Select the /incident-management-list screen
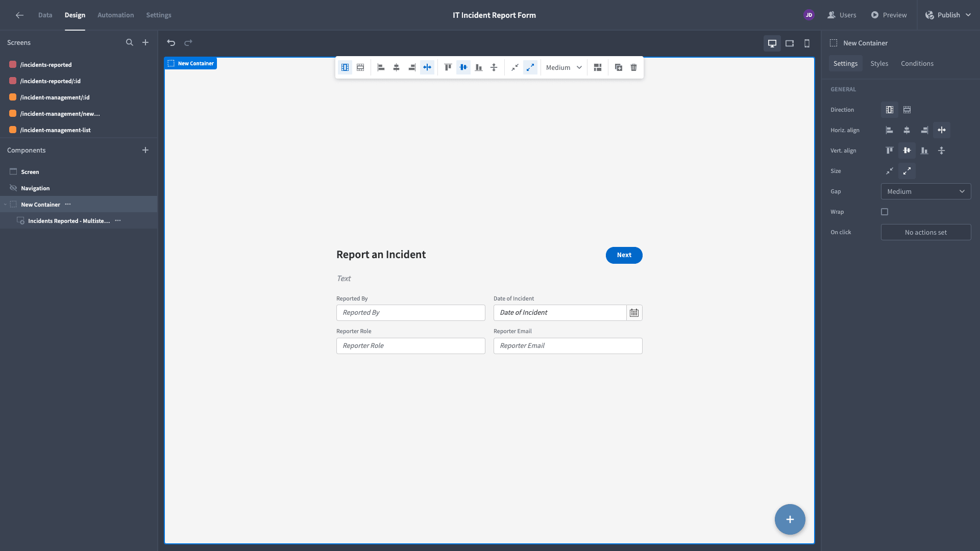The height and width of the screenshot is (551, 980). tap(79, 130)
